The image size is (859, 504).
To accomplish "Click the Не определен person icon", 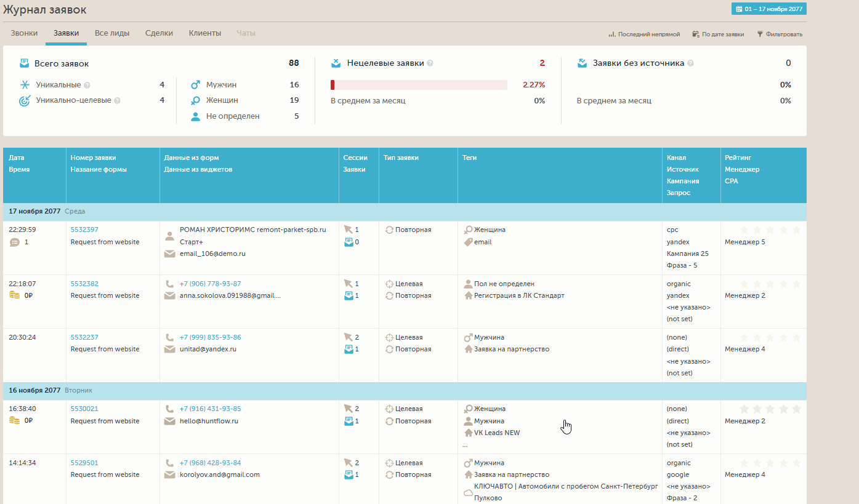I will [x=195, y=116].
